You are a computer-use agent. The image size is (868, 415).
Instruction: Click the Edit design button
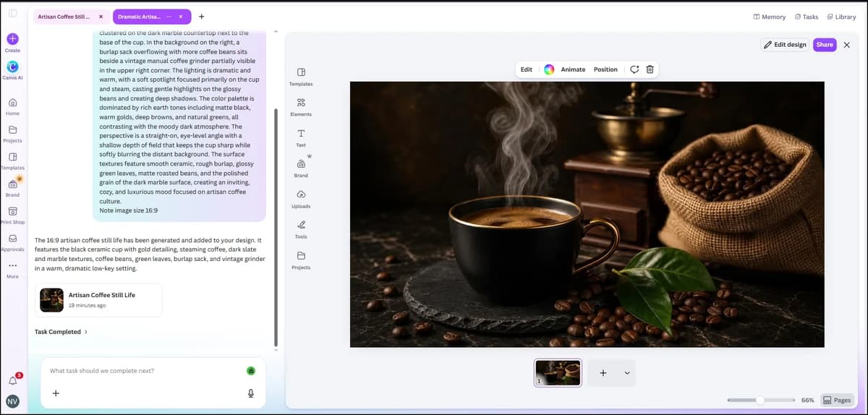click(785, 45)
